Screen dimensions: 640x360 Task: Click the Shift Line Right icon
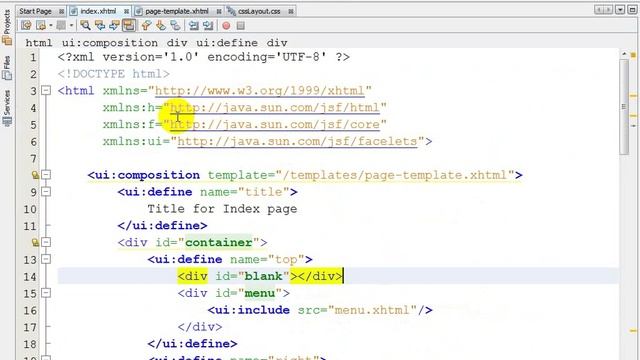[208, 26]
